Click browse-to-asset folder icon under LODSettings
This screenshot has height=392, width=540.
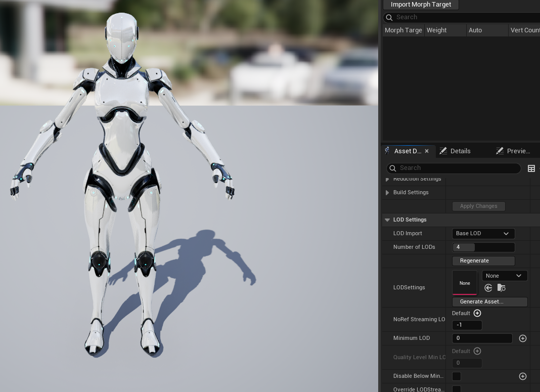501,288
